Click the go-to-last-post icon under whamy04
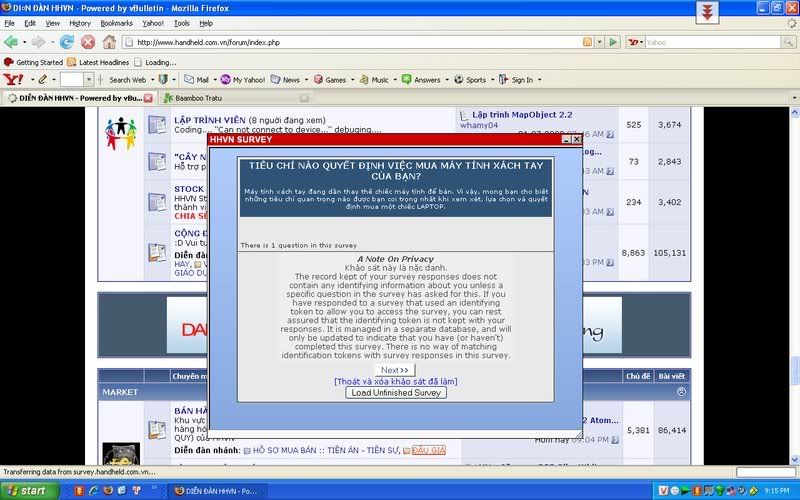 point(610,135)
